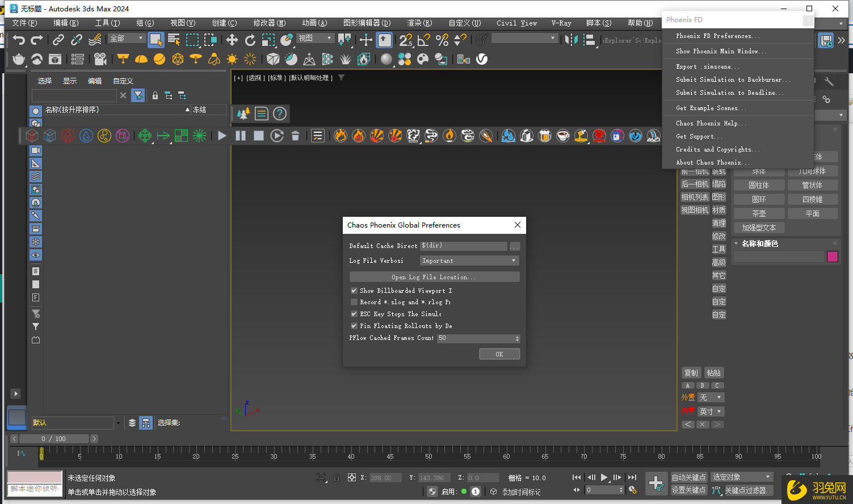The width and height of the screenshot is (853, 504).
Task: Start the simulation with the Play icon
Action: [x=221, y=136]
